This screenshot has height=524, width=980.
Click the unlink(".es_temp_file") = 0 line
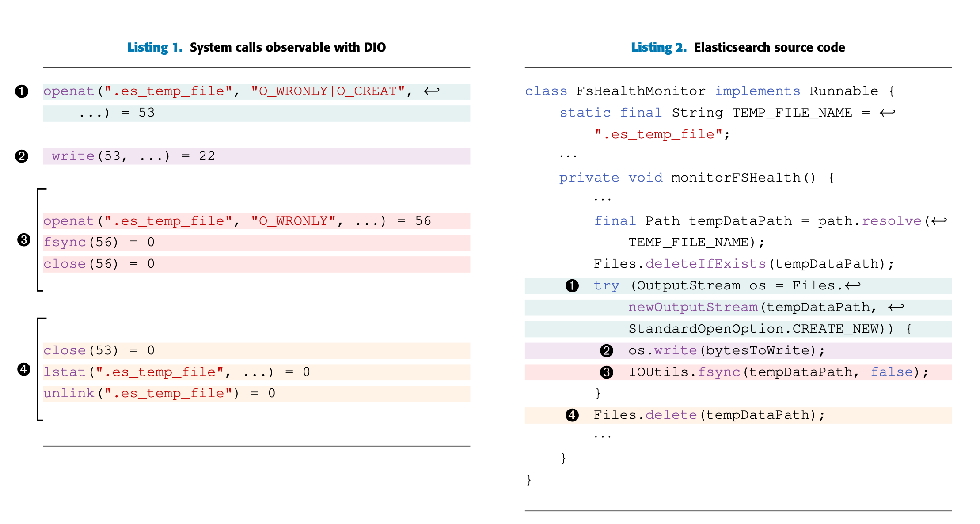256,394
